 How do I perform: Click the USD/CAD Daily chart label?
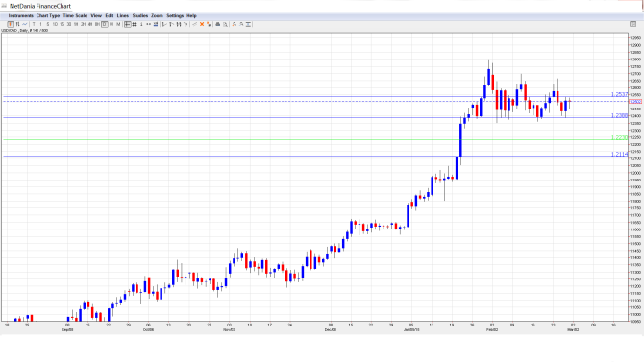24,31
